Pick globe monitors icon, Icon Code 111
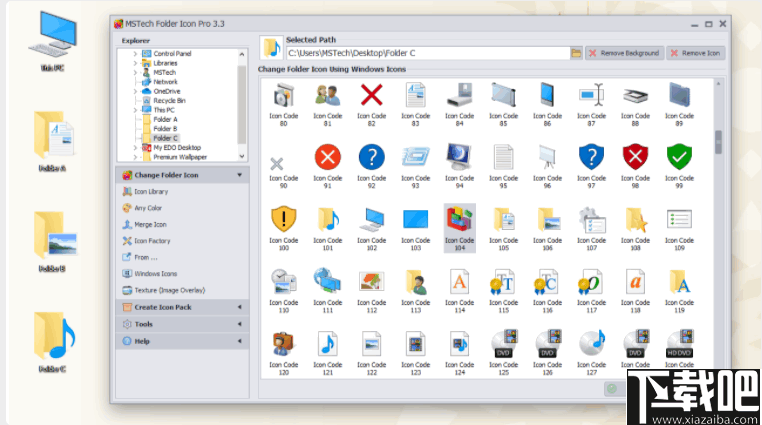762x425 pixels. pyautogui.click(x=328, y=282)
